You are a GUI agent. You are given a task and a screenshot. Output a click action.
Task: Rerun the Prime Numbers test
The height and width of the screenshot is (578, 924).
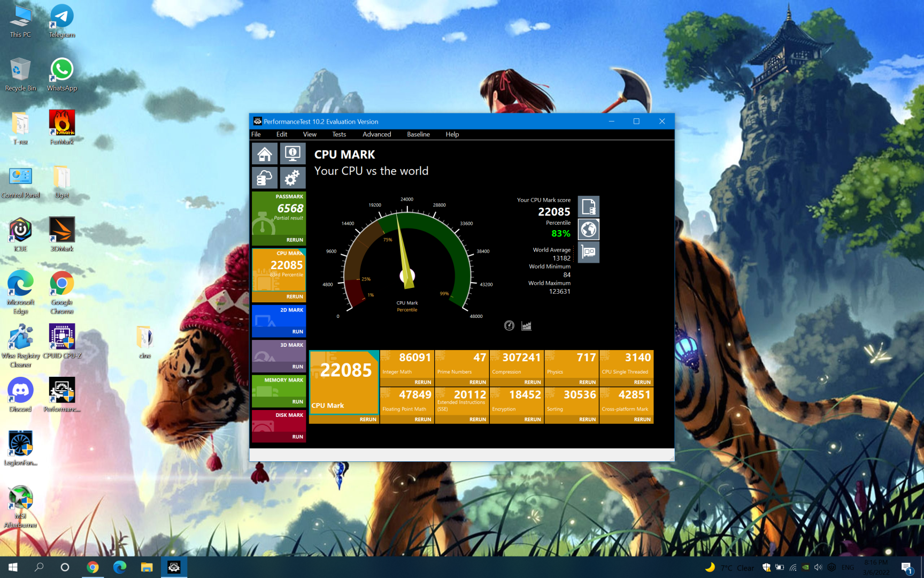478,382
